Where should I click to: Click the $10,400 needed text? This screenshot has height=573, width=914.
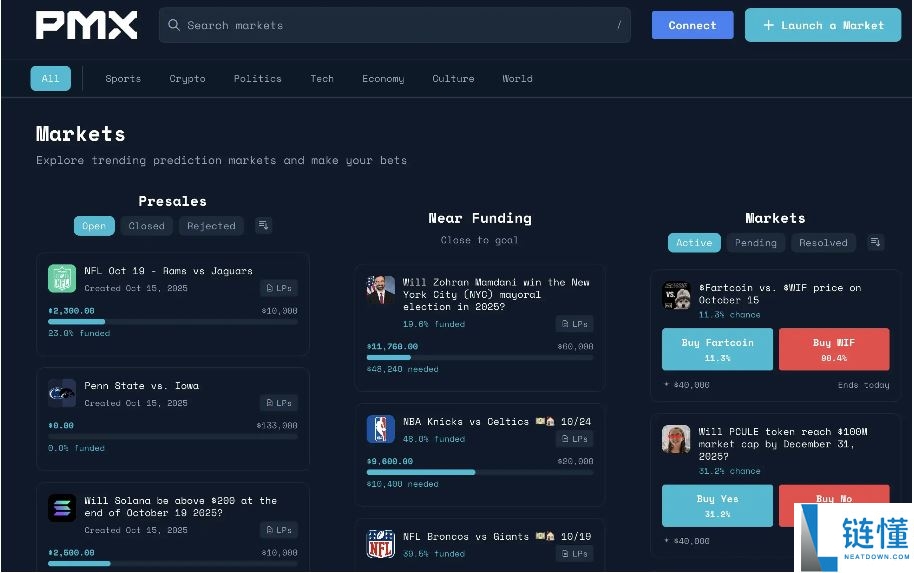[x=402, y=484]
